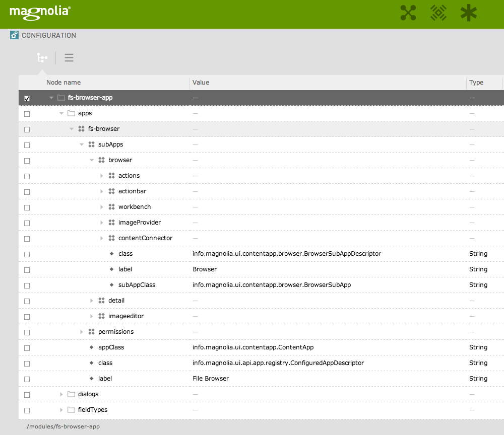
Task: Click the fs-browser node icon
Action: [x=81, y=128]
